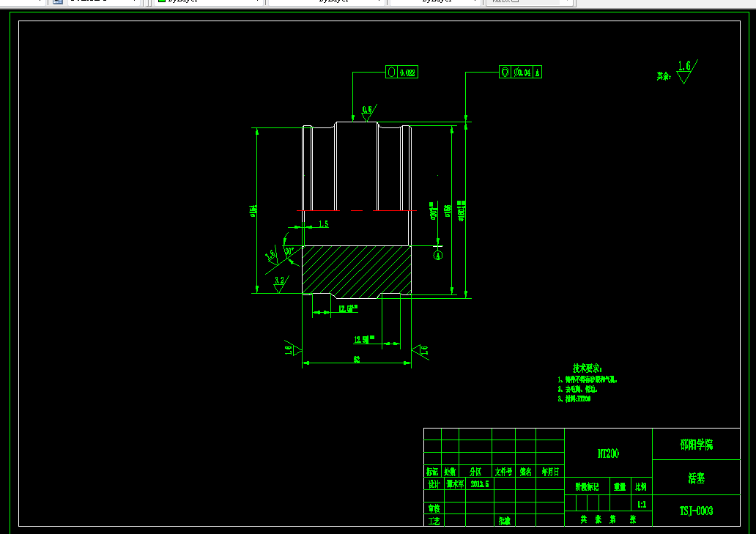This screenshot has width=756, height=534.
Task: Click the 审核 row label
Action: [x=434, y=508]
